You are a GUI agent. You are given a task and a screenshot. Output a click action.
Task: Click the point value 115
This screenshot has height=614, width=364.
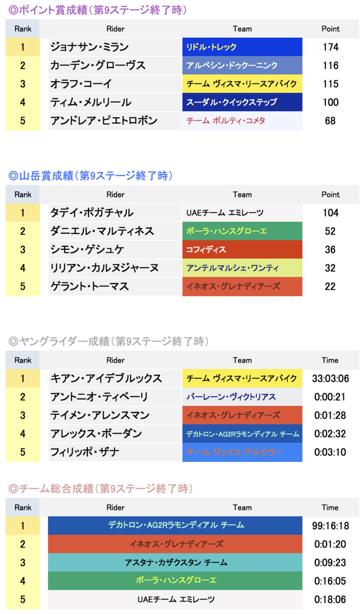pos(331,84)
